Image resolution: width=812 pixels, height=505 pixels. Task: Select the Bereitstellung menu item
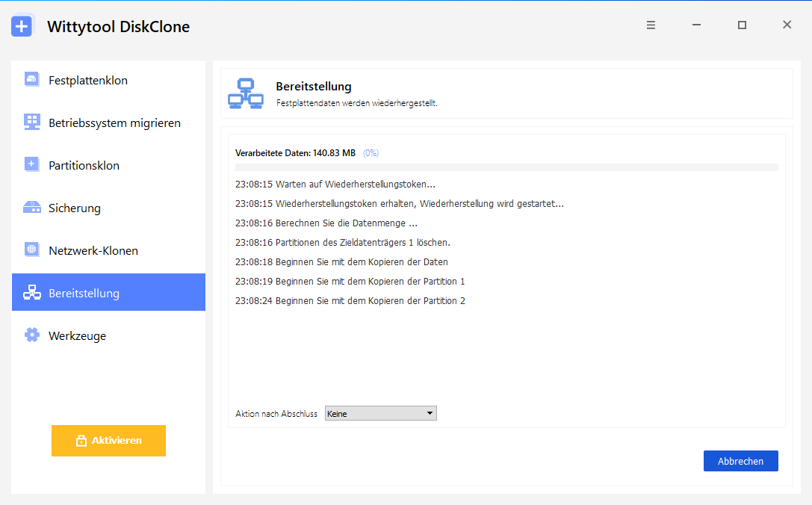pos(108,292)
